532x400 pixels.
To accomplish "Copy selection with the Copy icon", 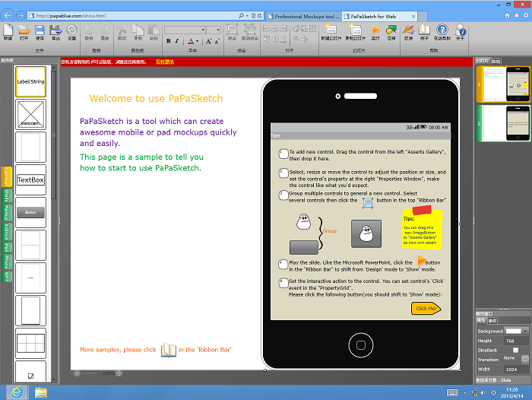I will pos(138,32).
